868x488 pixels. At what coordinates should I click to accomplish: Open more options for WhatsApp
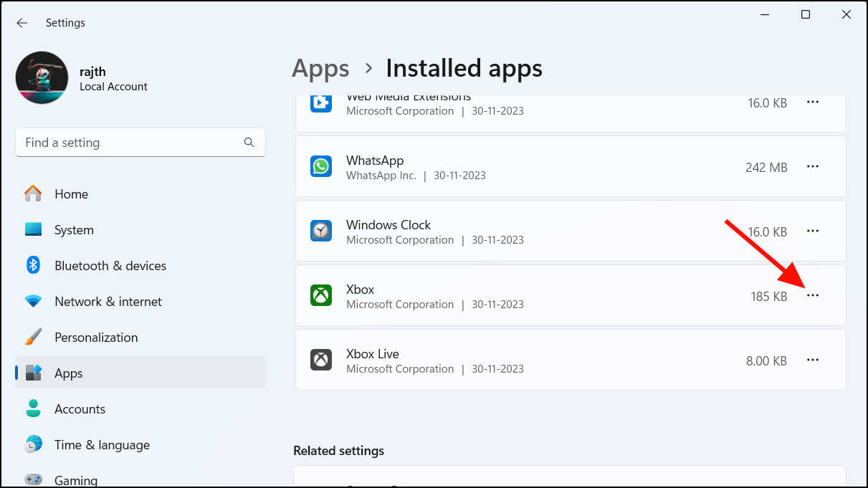click(x=812, y=166)
